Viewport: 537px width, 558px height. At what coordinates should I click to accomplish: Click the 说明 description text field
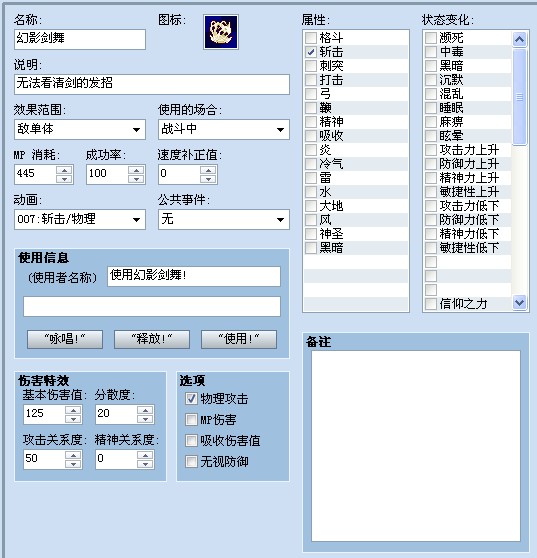tap(152, 84)
